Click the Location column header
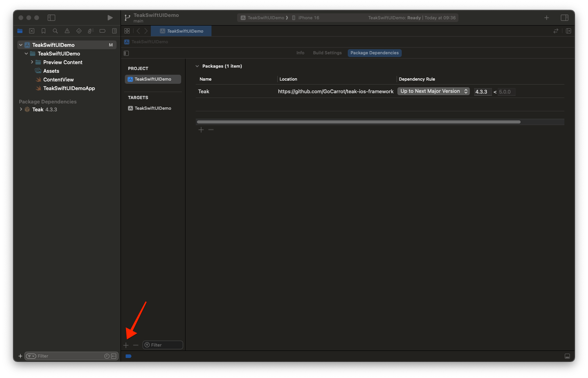 (288, 79)
